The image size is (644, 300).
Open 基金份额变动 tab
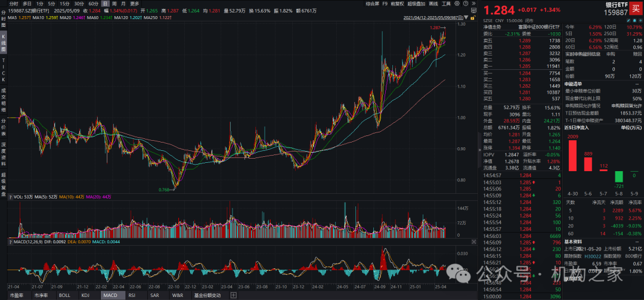208,295
